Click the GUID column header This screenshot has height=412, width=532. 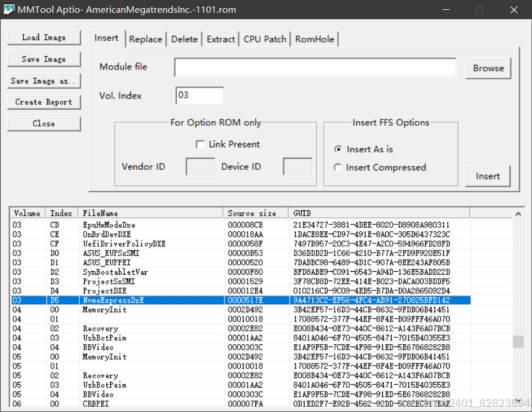tap(379, 213)
